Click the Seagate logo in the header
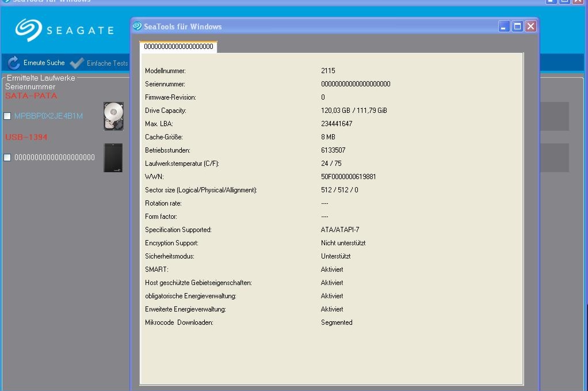The image size is (588, 391). (x=64, y=30)
